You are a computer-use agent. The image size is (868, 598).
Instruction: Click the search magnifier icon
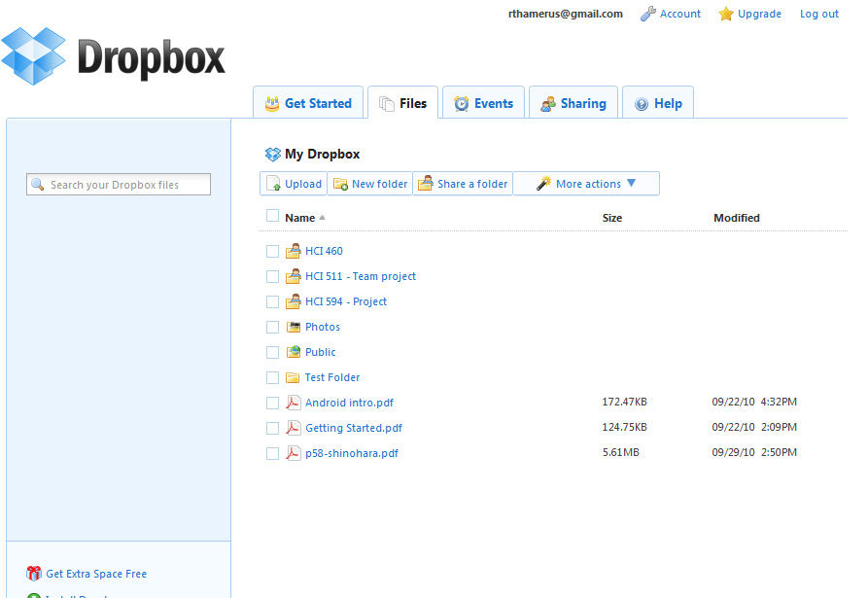(37, 185)
